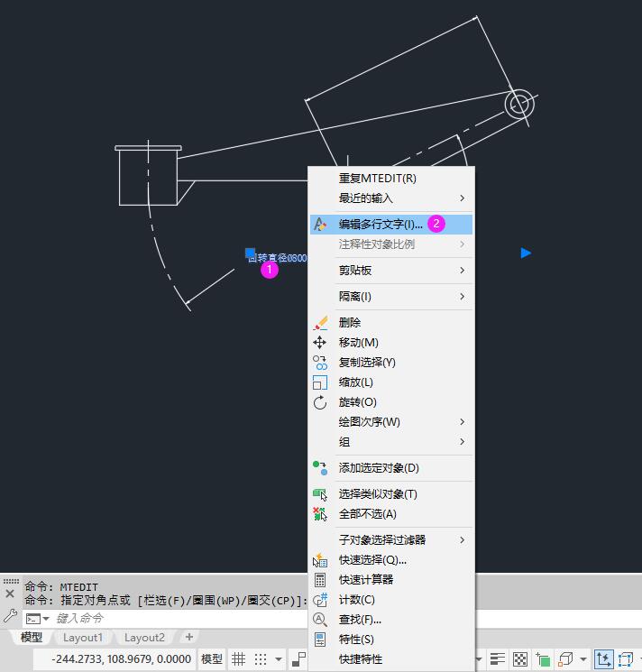The image size is (642, 672).
Task: Click the 旋转(O) rotate icon
Action: click(320, 402)
